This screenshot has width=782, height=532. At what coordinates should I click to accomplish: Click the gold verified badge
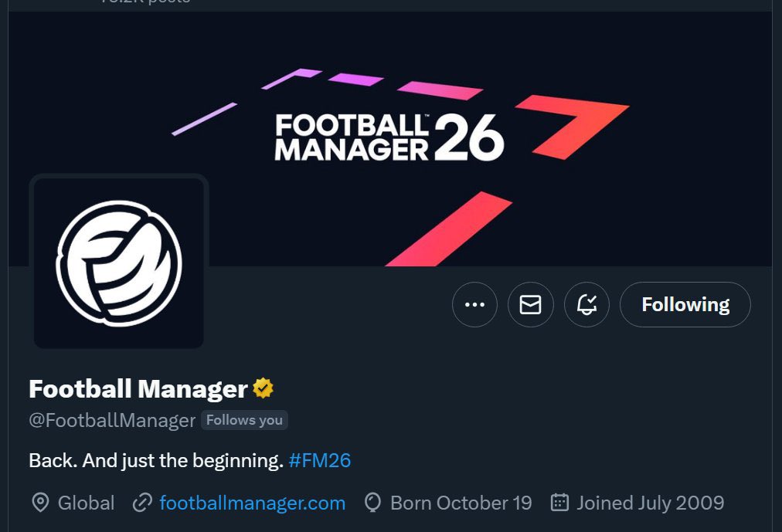263,388
